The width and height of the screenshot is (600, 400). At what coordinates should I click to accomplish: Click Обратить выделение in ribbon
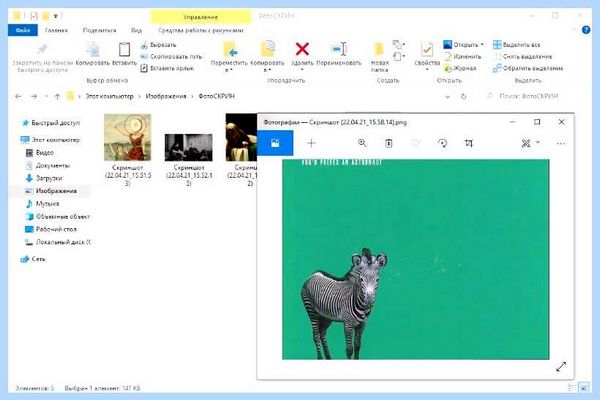[528, 68]
